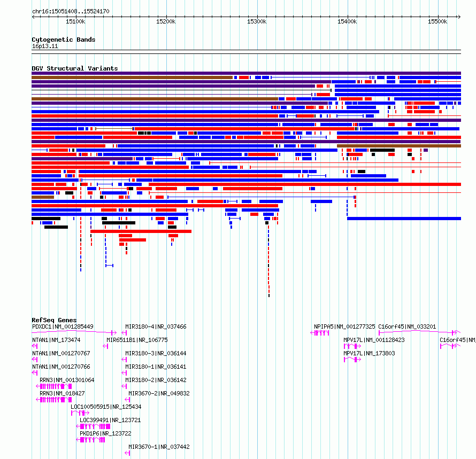Click the exon glyph under RRN3|NM_001301064
Screen dimensions: 476x459
(53, 386)
